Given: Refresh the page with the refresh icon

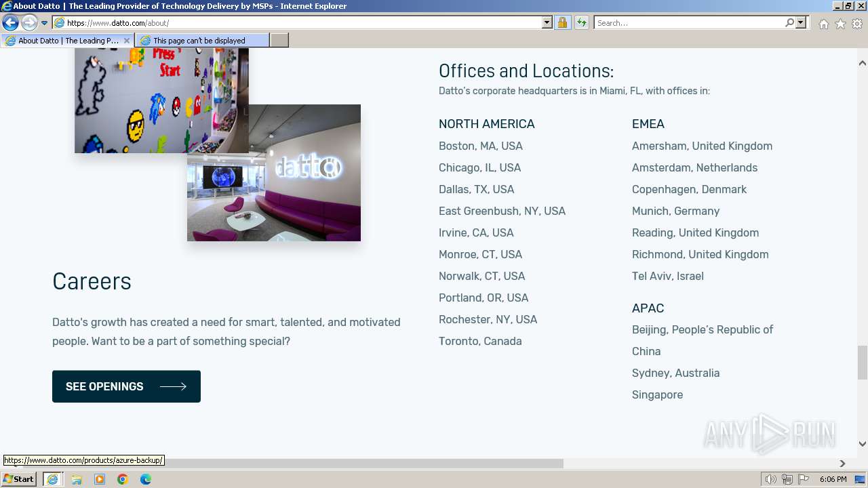Looking at the screenshot, I should pos(582,23).
